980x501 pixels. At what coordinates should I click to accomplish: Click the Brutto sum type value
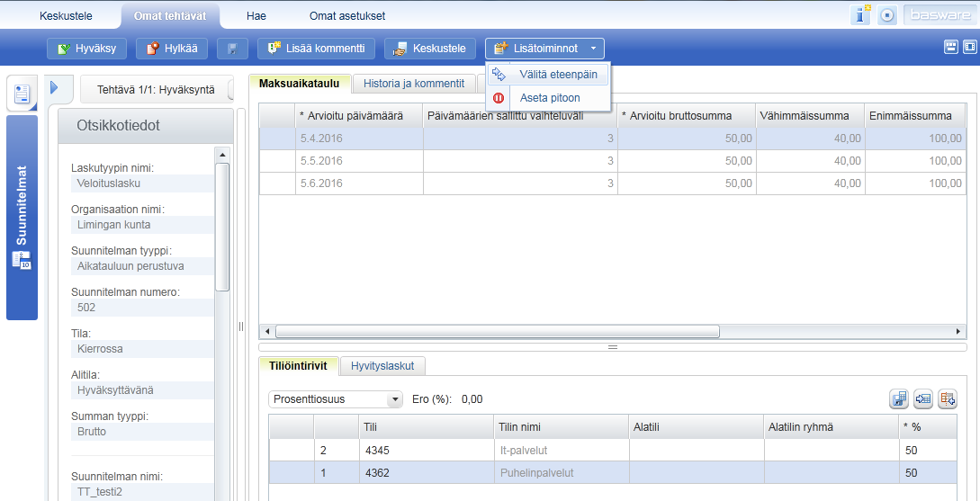click(x=142, y=431)
